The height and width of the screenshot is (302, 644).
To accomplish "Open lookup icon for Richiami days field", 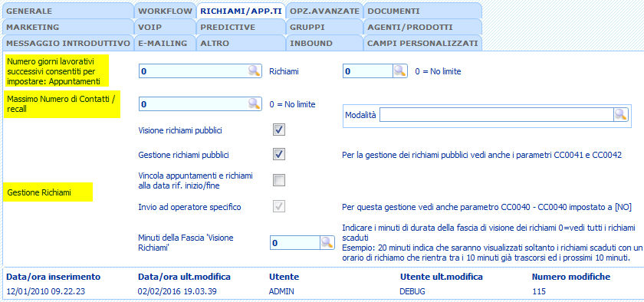I will point(399,71).
